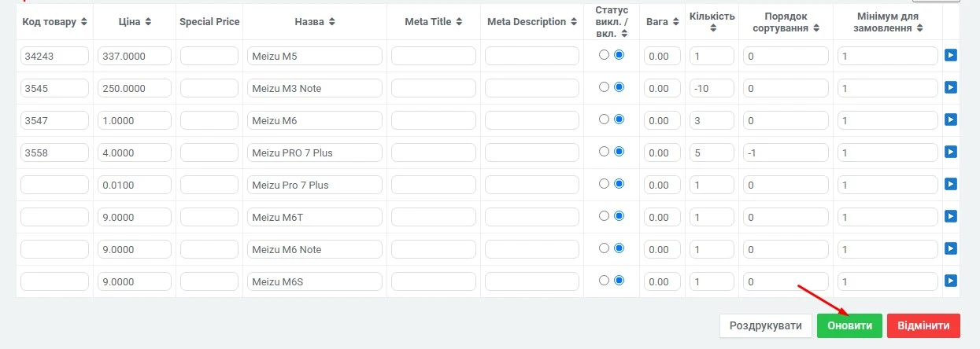Viewport: 980px width, 349px height.
Task: Sort by the Meta Title column
Action: click(x=434, y=22)
